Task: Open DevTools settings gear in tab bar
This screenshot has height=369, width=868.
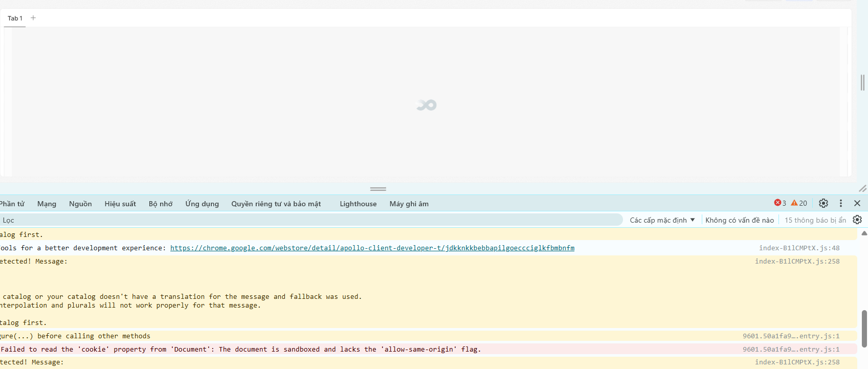Action: point(824,203)
